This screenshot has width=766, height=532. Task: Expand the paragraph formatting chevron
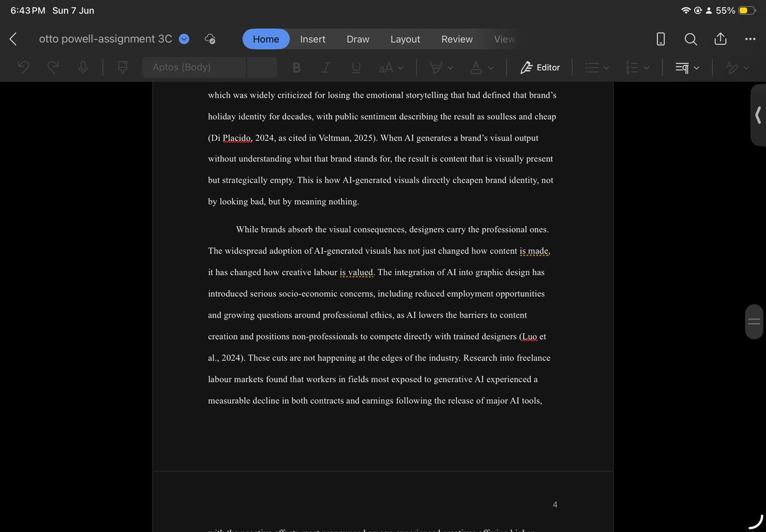coord(696,68)
